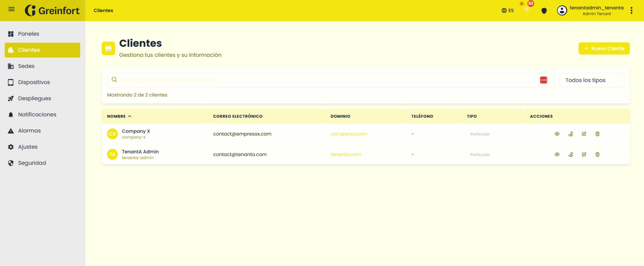Open tenantadmin_tenanta user profile
The image size is (644, 266).
[x=590, y=11]
